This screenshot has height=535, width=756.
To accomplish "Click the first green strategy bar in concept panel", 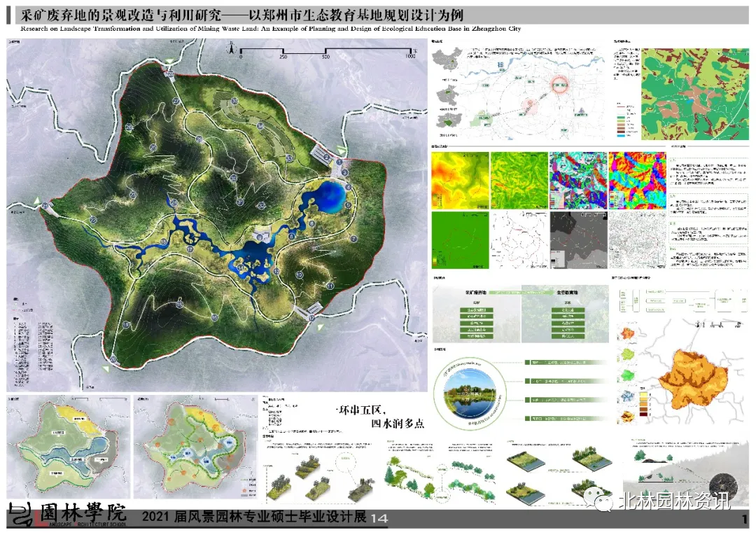I will (566, 362).
